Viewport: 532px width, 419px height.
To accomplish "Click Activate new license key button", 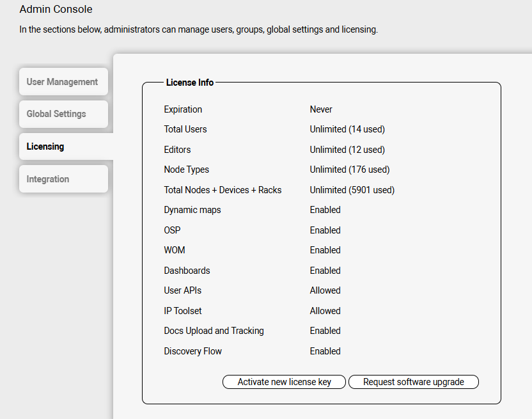I will (285, 382).
